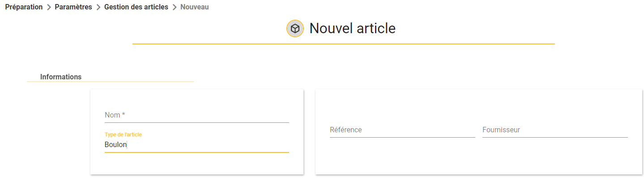This screenshot has height=178, width=644.
Task: Click the chevron after Préparation breadcrumb
Action: pos(49,7)
